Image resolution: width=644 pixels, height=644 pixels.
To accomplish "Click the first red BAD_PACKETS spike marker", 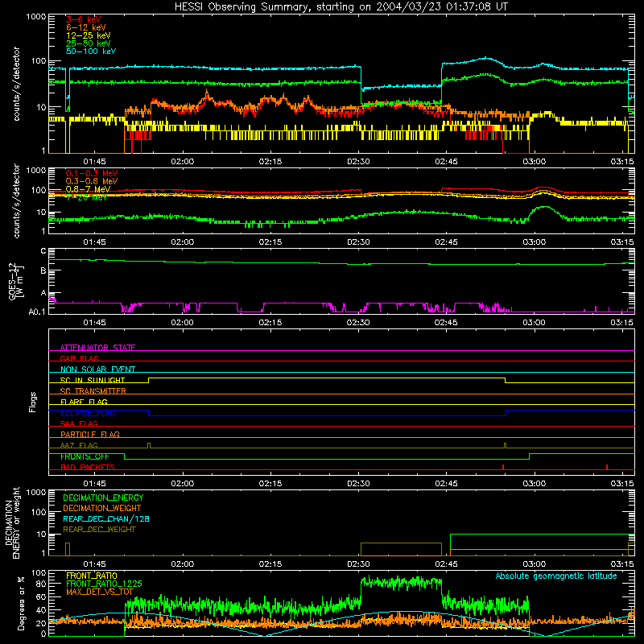I will 502,467.
